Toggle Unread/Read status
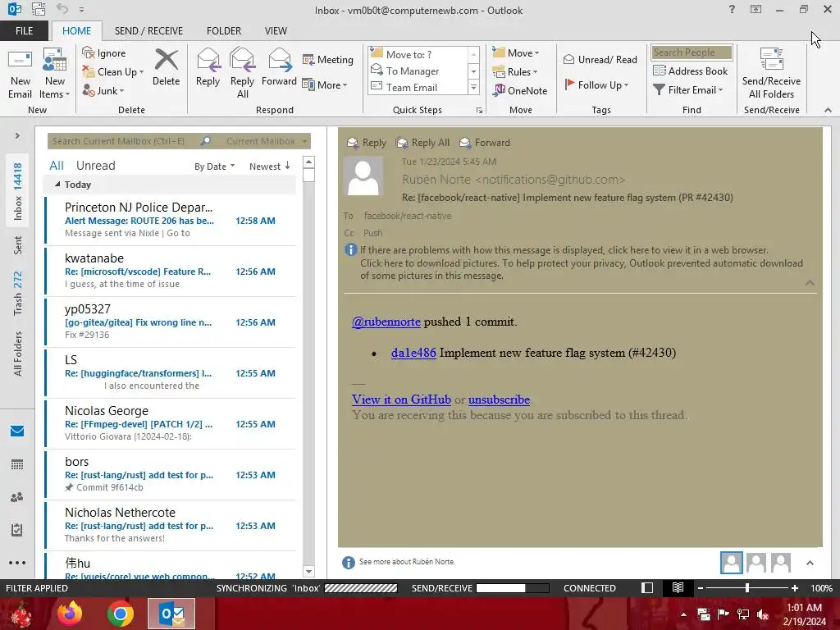Viewport: 840px width, 630px height. pyautogui.click(x=600, y=59)
